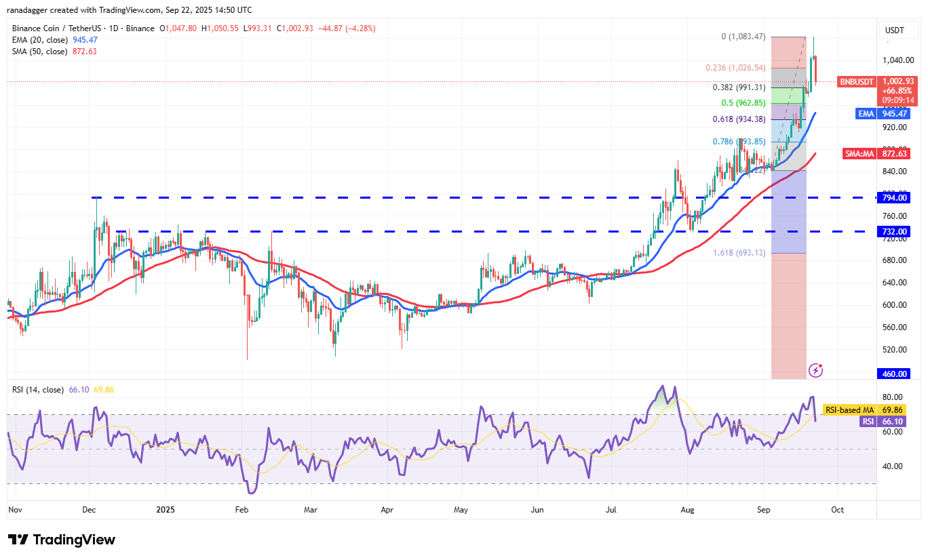Click Sep on the time axis
This screenshot has width=928, height=560.
763,509
